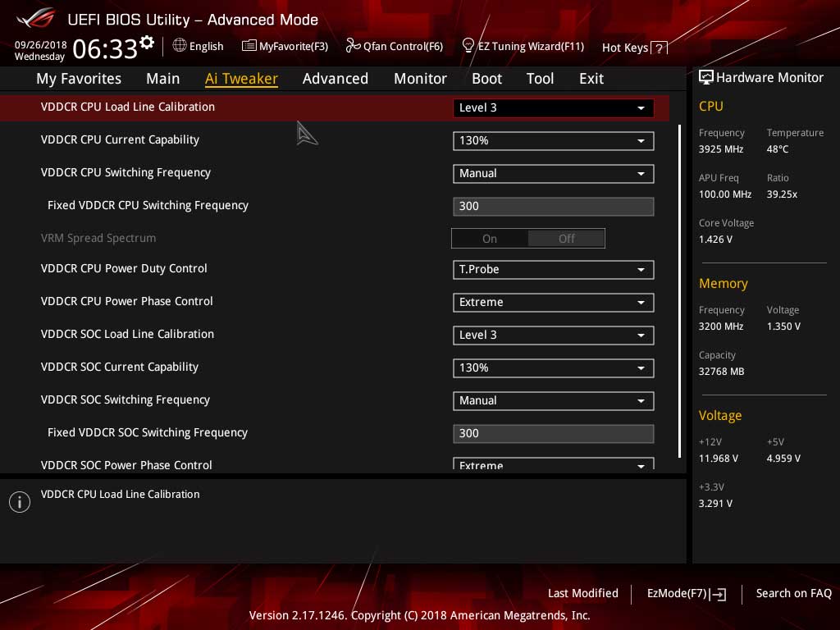This screenshot has width=840, height=630.
Task: Select VDDCR SOC Switching Frequency label
Action: (126, 399)
